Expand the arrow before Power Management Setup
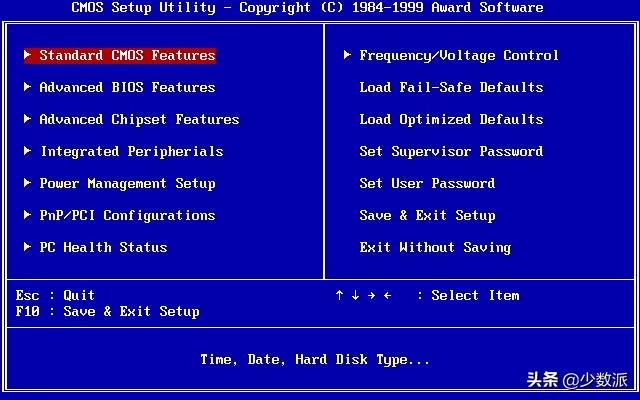 point(27,183)
